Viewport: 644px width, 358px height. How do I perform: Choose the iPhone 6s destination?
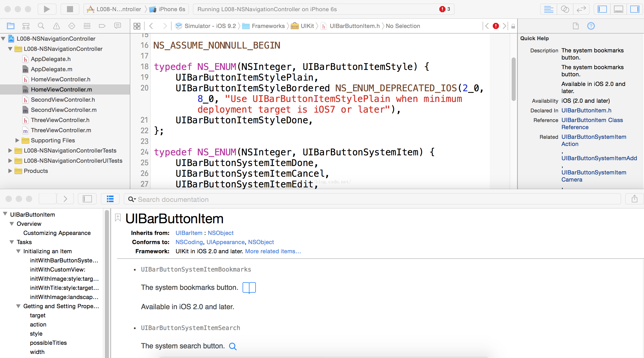167,9
